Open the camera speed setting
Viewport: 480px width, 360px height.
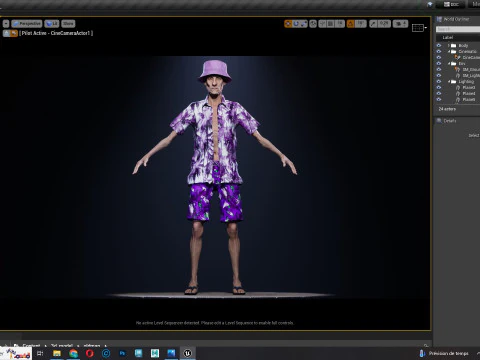(x=400, y=24)
